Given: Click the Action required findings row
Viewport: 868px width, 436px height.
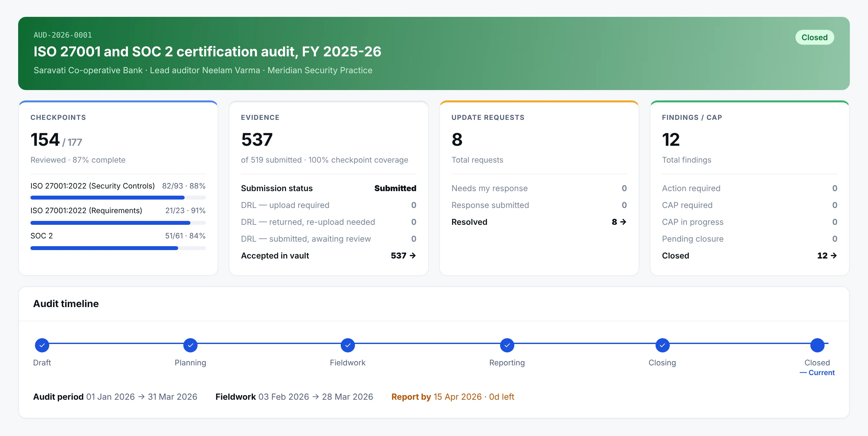Looking at the screenshot, I should tap(750, 188).
